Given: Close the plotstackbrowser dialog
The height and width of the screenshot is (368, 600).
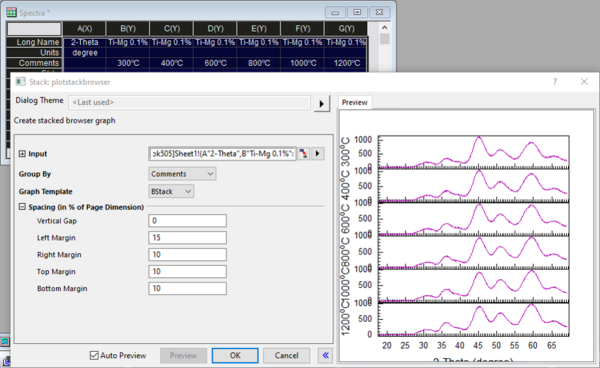Looking at the screenshot, I should point(584,81).
